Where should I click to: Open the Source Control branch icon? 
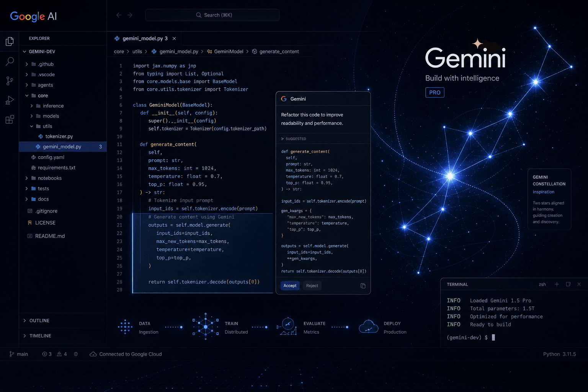coord(10,81)
